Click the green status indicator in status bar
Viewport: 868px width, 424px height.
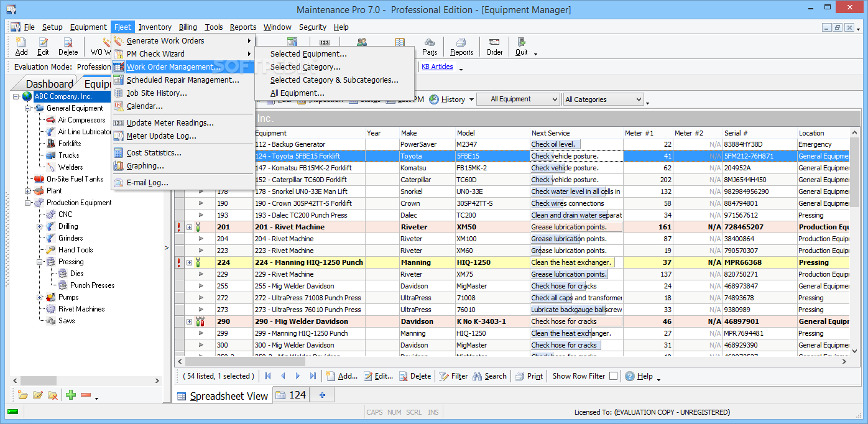(x=12, y=412)
